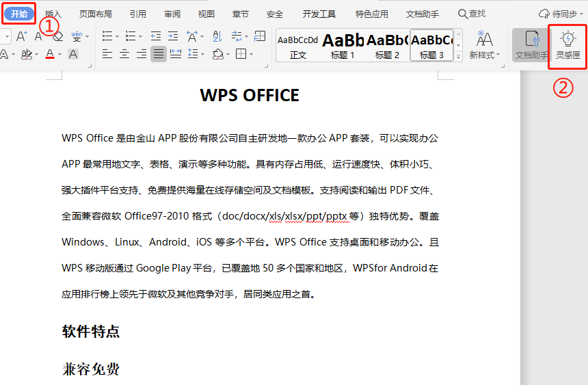This screenshot has height=385, width=588.
Task: Open the line spacing tool
Action: tap(193, 53)
